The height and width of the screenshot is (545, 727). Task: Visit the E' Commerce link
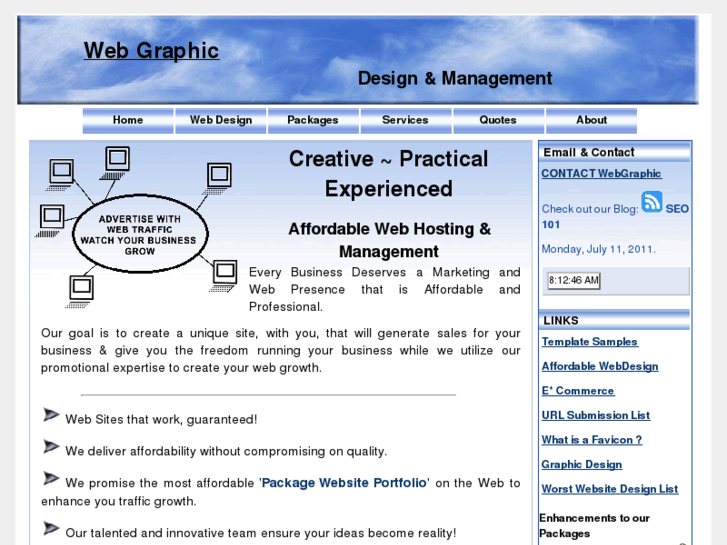click(x=578, y=391)
